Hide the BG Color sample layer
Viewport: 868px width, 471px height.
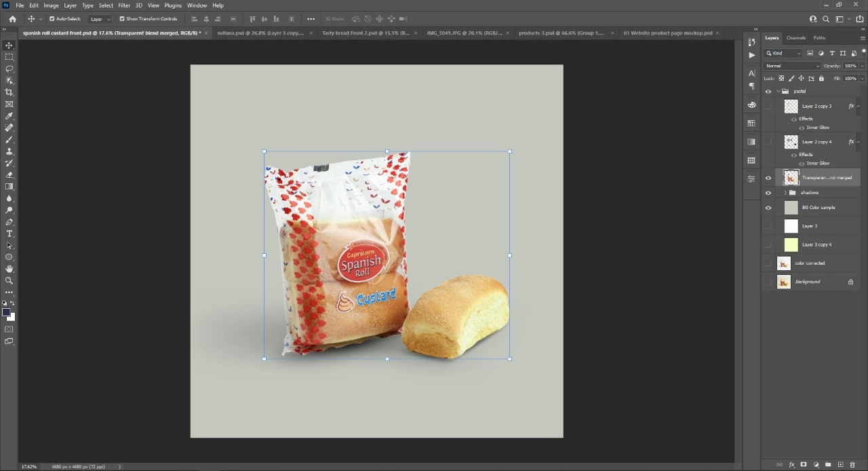click(768, 208)
